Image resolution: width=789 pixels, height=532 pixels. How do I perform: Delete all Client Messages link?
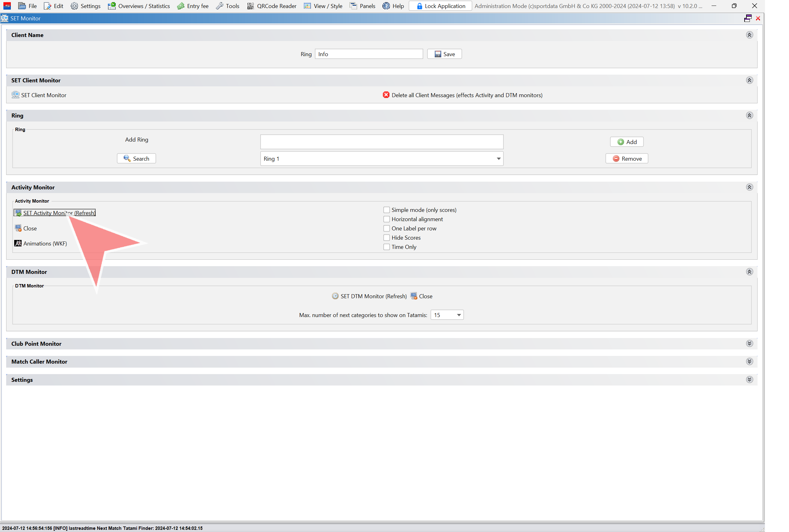click(x=467, y=95)
